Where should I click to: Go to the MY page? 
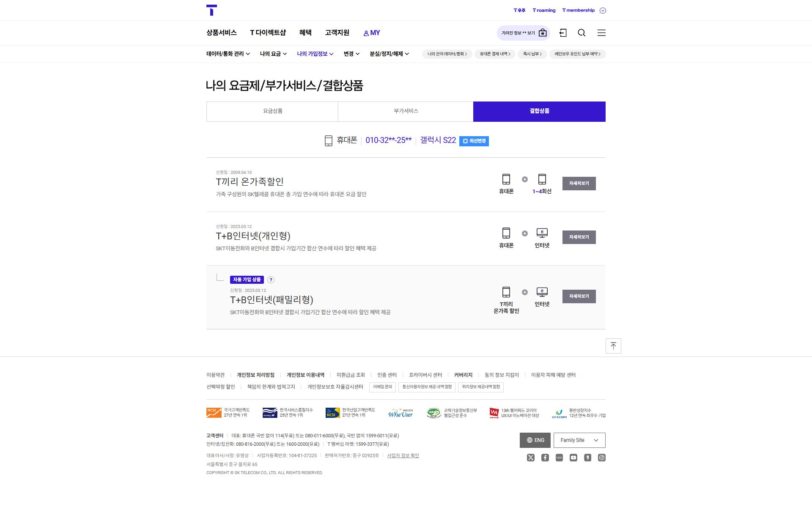[x=372, y=33]
